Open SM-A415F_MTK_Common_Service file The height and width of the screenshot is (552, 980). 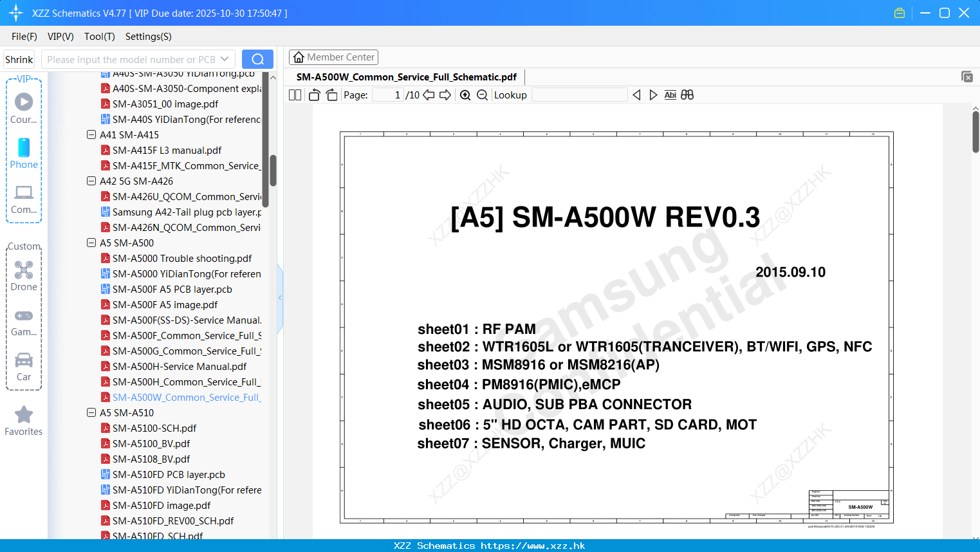coord(181,165)
